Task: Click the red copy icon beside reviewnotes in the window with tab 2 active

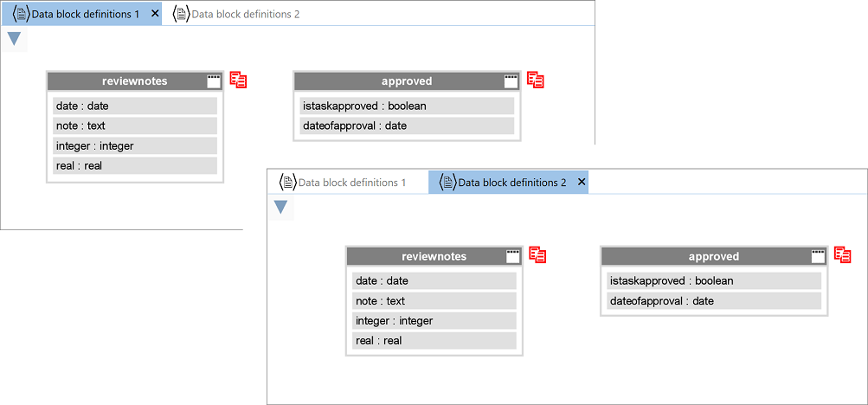Action: tap(537, 254)
